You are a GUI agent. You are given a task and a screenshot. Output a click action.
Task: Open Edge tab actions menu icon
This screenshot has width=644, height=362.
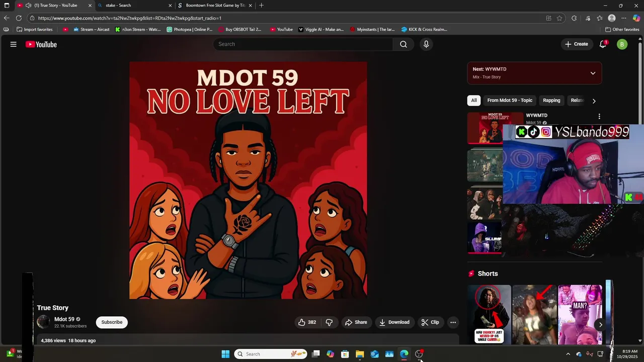coord(7,5)
